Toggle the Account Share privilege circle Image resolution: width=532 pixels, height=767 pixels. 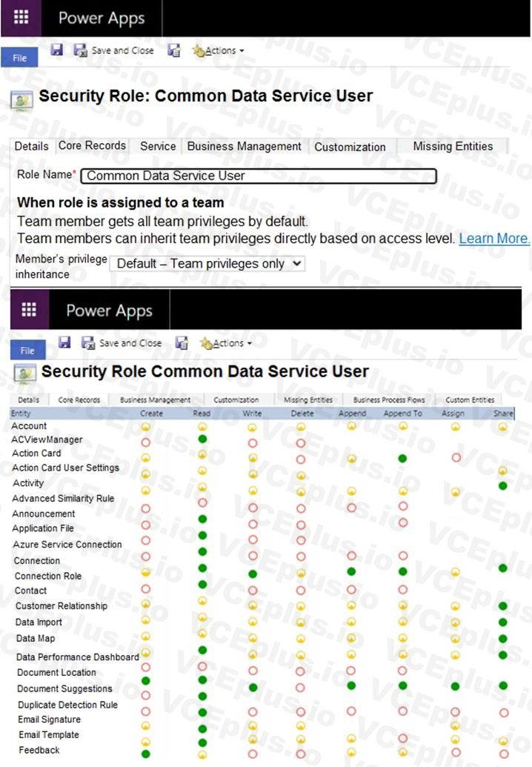pyautogui.click(x=502, y=427)
